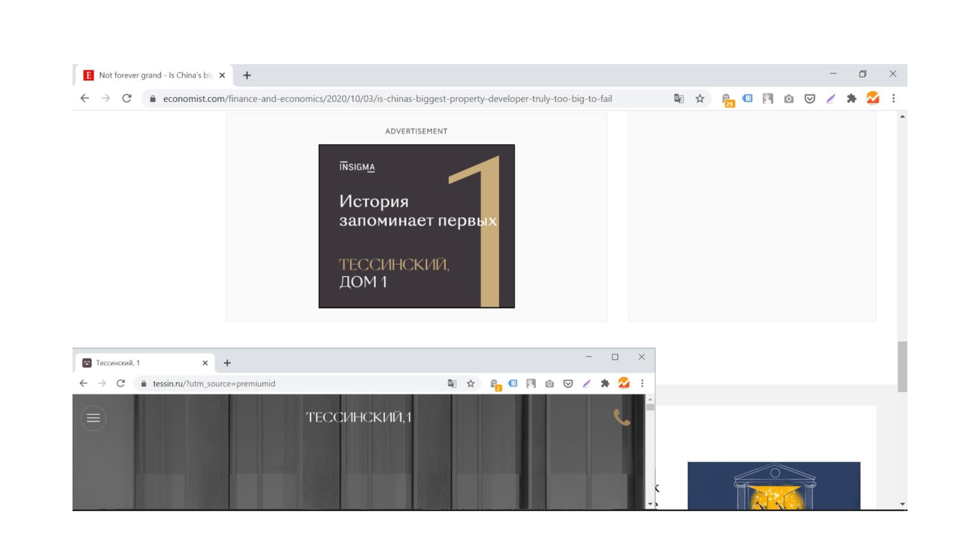Click the Тессинский back navigation button
Image resolution: width=980 pixels, height=551 pixels.
click(x=84, y=383)
